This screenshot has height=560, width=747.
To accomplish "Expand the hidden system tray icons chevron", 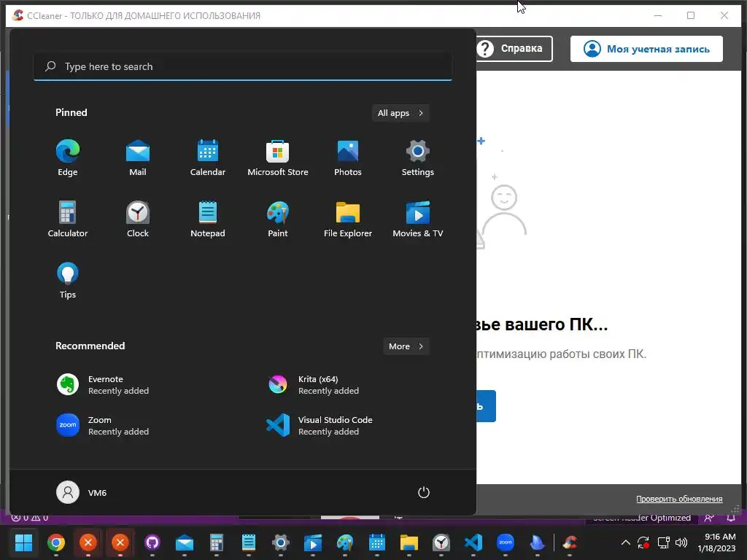I will (x=626, y=542).
